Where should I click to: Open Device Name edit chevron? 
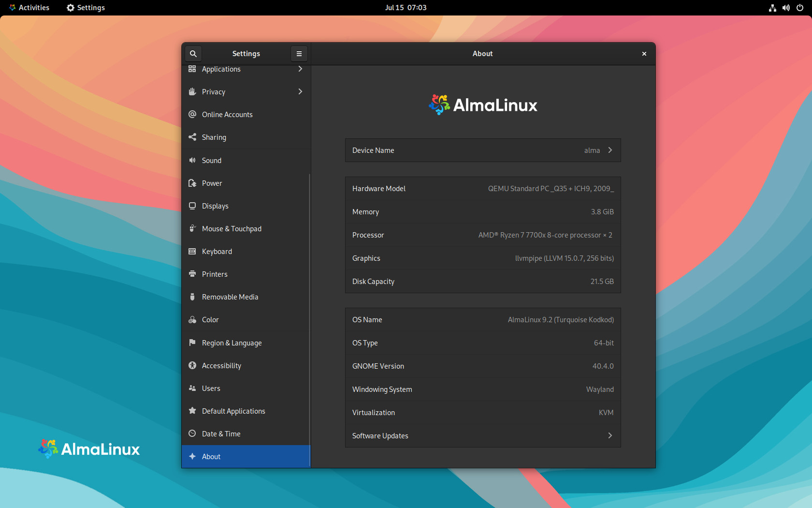pyautogui.click(x=610, y=150)
